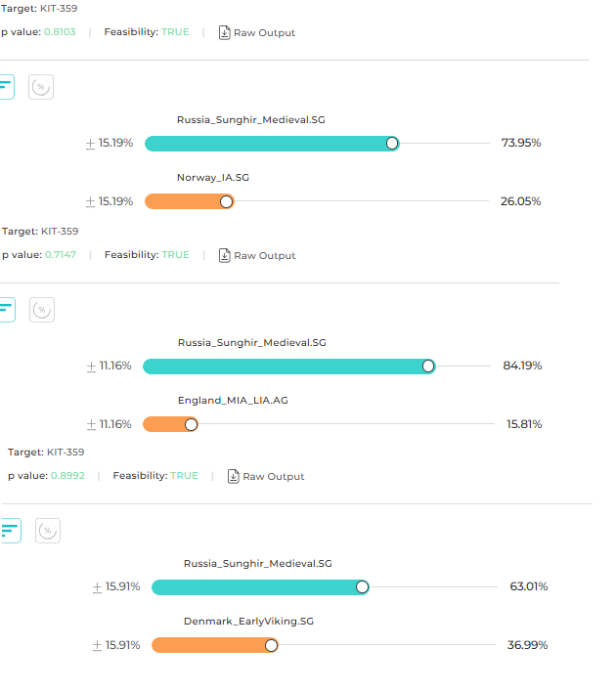The height and width of the screenshot is (691, 616).
Task: Click download icon beside p value 0.8103 Raw Output
Action: (224, 32)
